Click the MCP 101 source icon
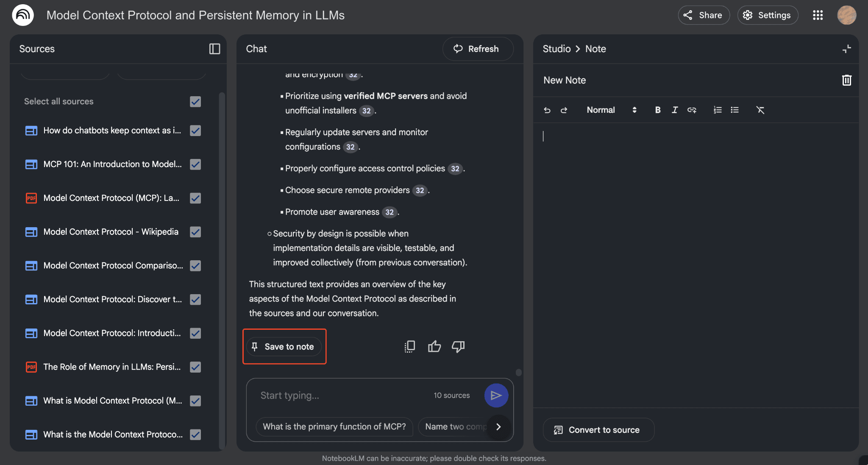The height and width of the screenshot is (465, 868). 31,164
